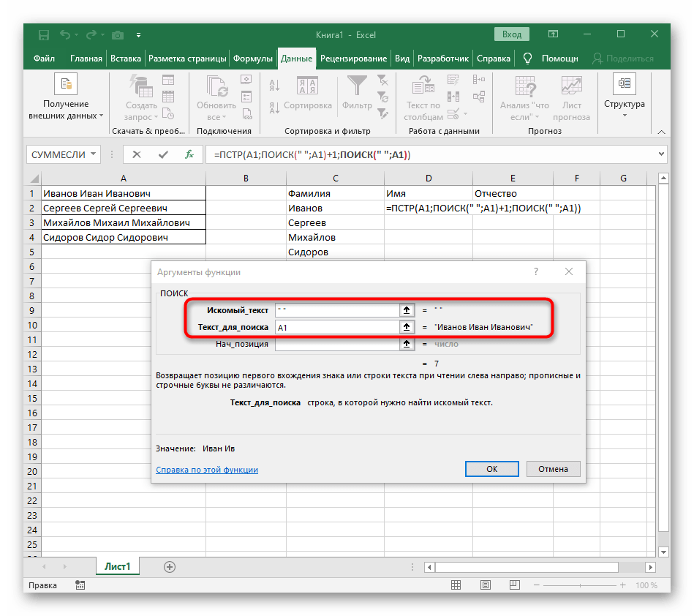Click the Redo arrow icon
This screenshot has width=694, height=616.
91,34
